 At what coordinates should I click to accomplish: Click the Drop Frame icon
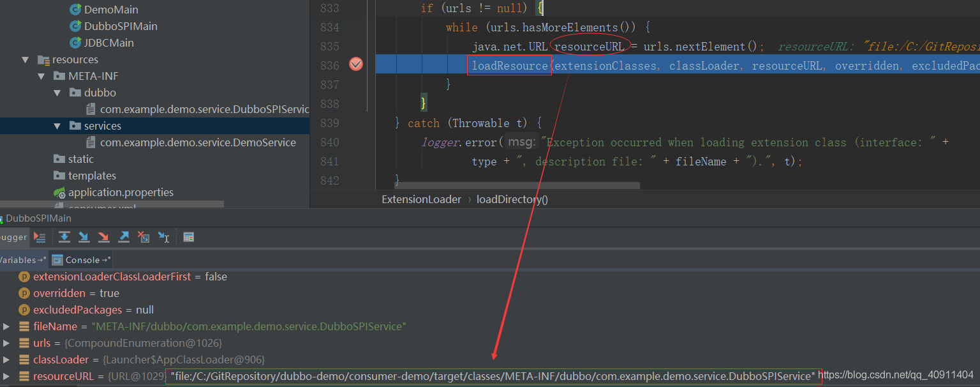(x=144, y=237)
